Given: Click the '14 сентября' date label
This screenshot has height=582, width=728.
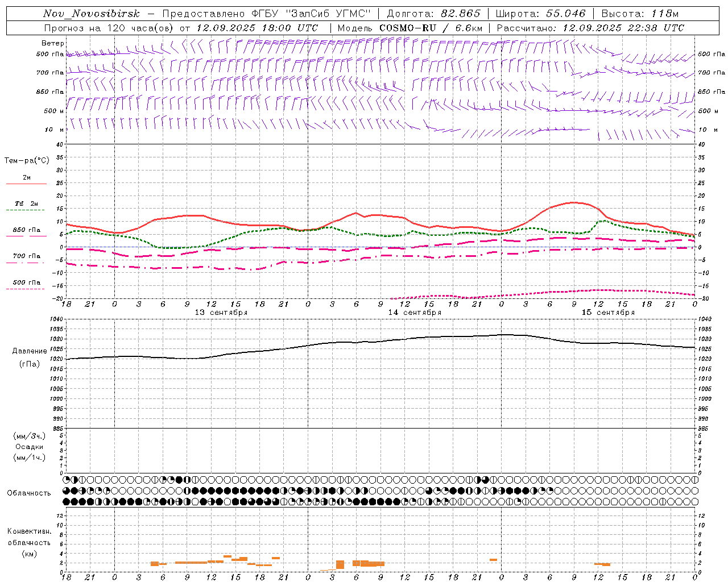Looking at the screenshot, I should point(415,313).
